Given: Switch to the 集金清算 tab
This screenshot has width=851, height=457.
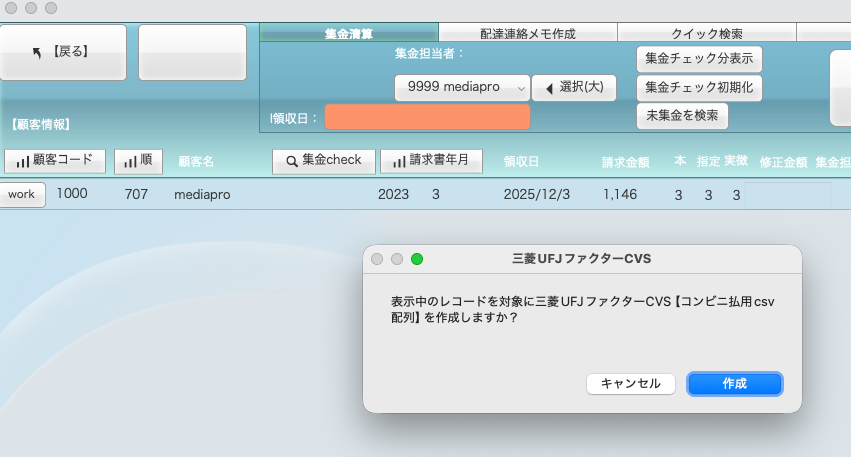Looking at the screenshot, I should pos(349,33).
